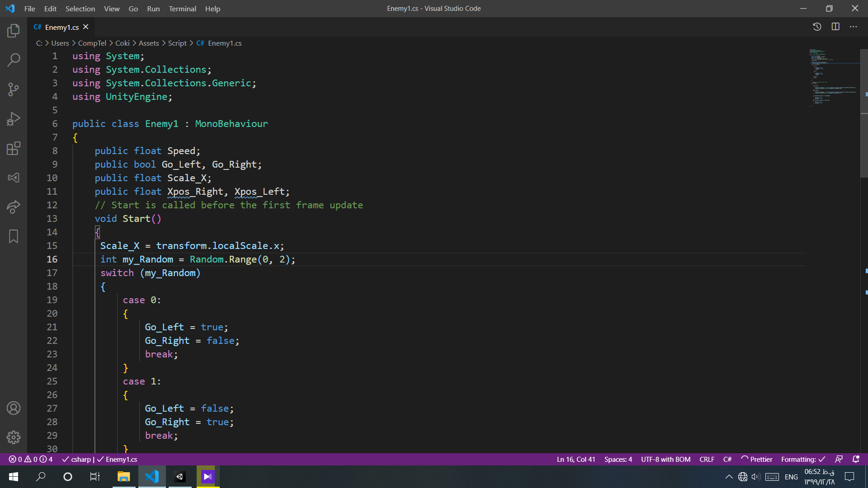Close the Enemy1.cs editor tab
Screen dimensions: 868x488
pos(86,27)
